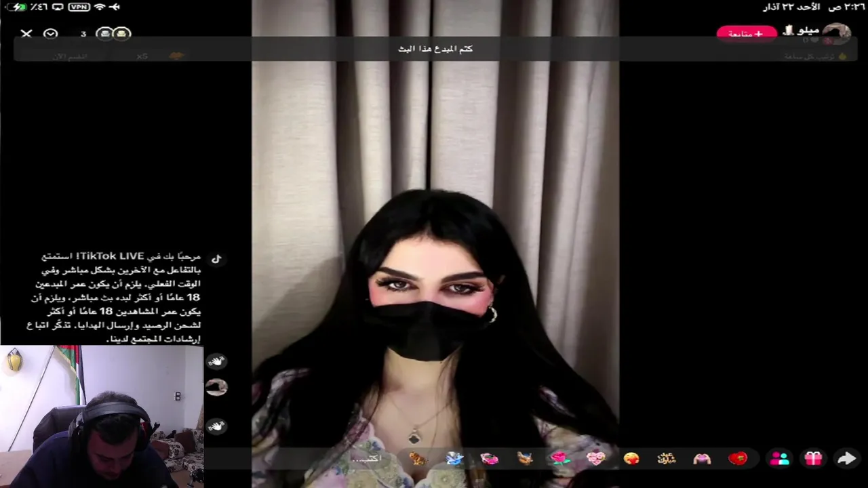Open the right gold sofa viewer avatar
Viewport: 868px width, 488px height.
pyautogui.click(x=121, y=34)
